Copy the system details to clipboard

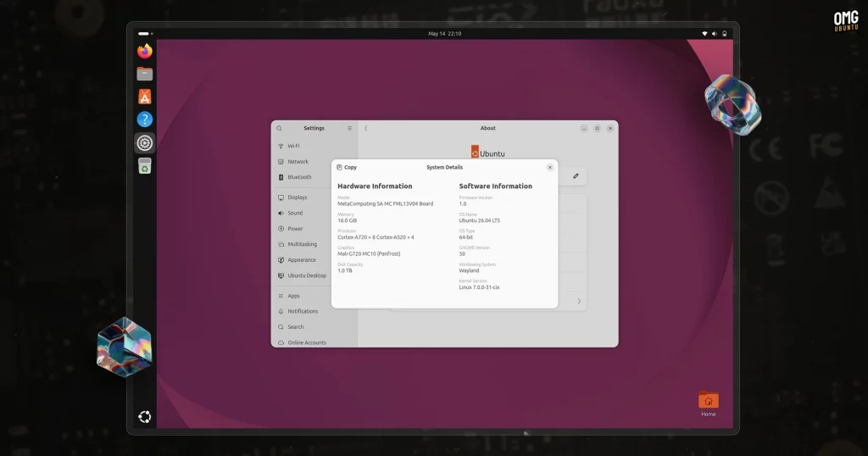point(347,167)
